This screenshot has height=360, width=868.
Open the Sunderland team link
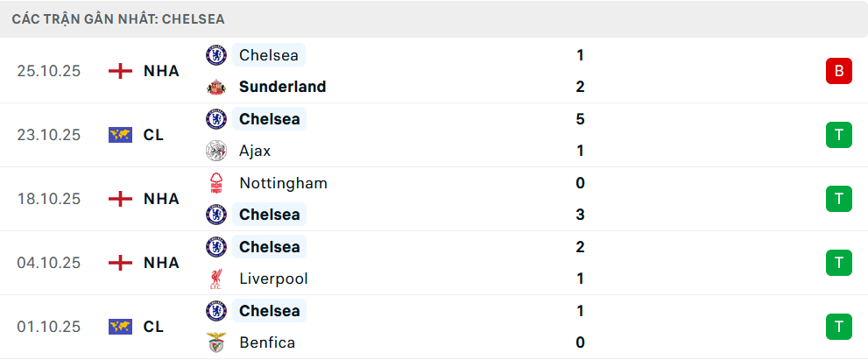tap(282, 87)
